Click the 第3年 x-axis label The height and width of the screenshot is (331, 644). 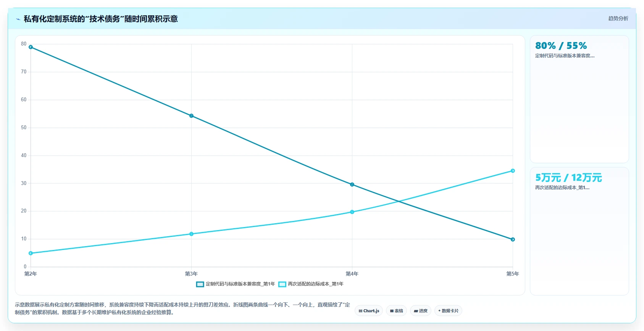click(x=191, y=274)
